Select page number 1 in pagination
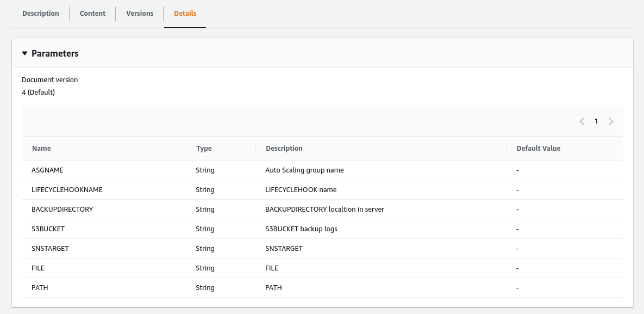644x314 pixels. [x=596, y=121]
